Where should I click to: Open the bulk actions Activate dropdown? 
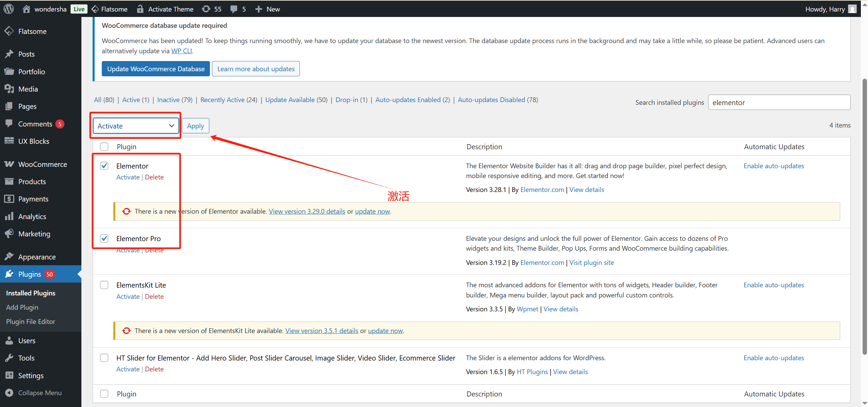[135, 125]
